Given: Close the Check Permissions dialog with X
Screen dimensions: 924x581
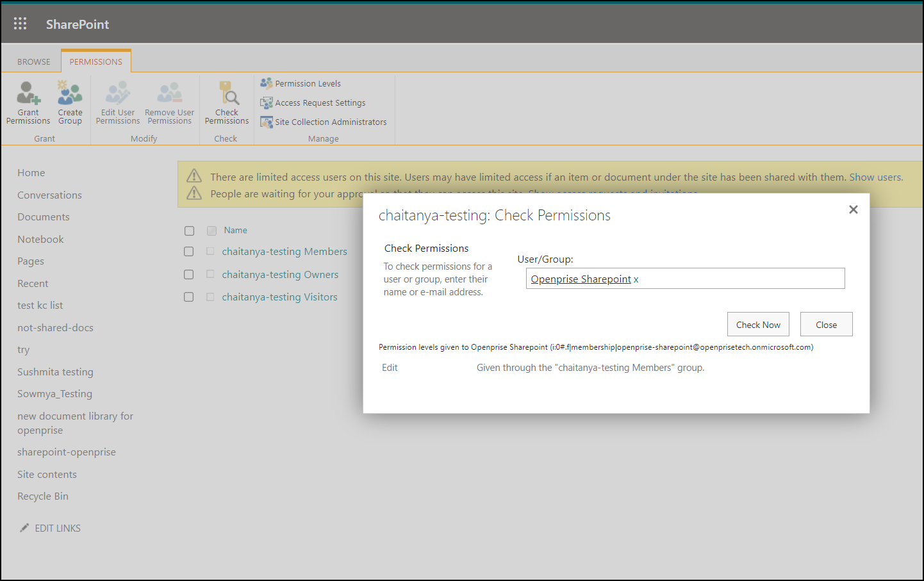Looking at the screenshot, I should 853,209.
